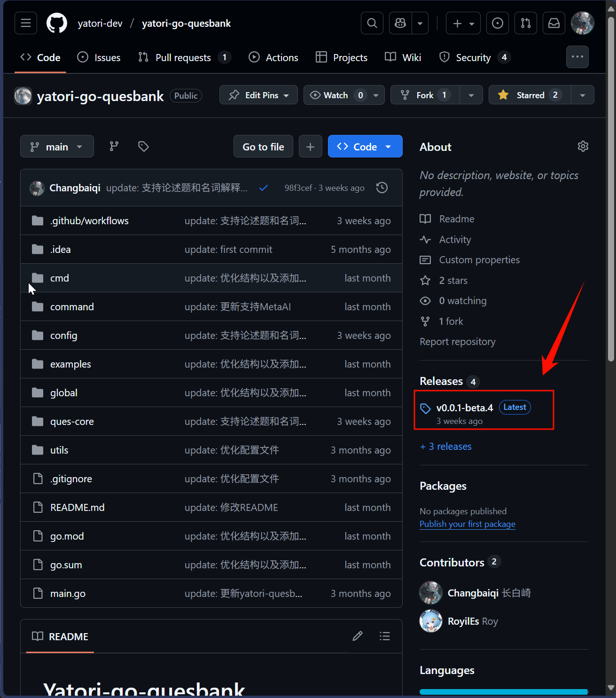Open the v0.0.1-beta.4 release link
The height and width of the screenshot is (698, 616).
[464, 408]
